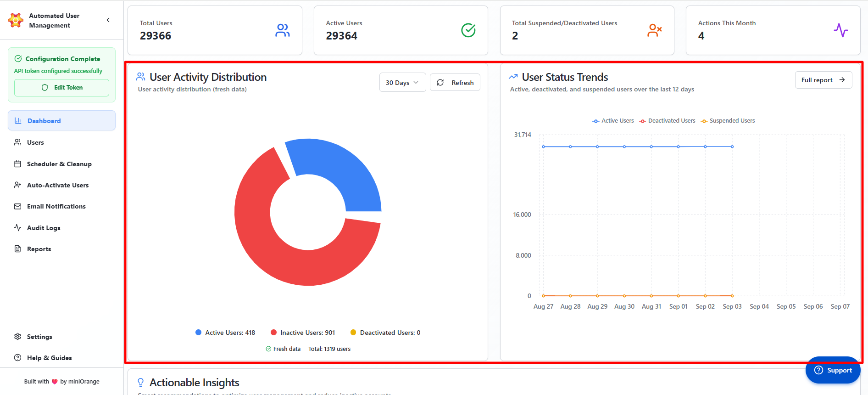Open the 30 Days period dropdown
The height and width of the screenshot is (395, 868).
(x=403, y=83)
